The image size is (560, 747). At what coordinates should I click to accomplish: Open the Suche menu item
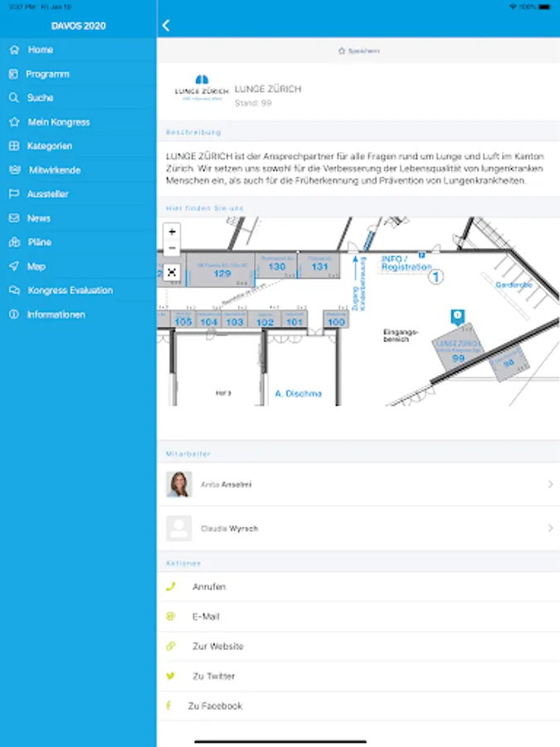[x=78, y=98]
